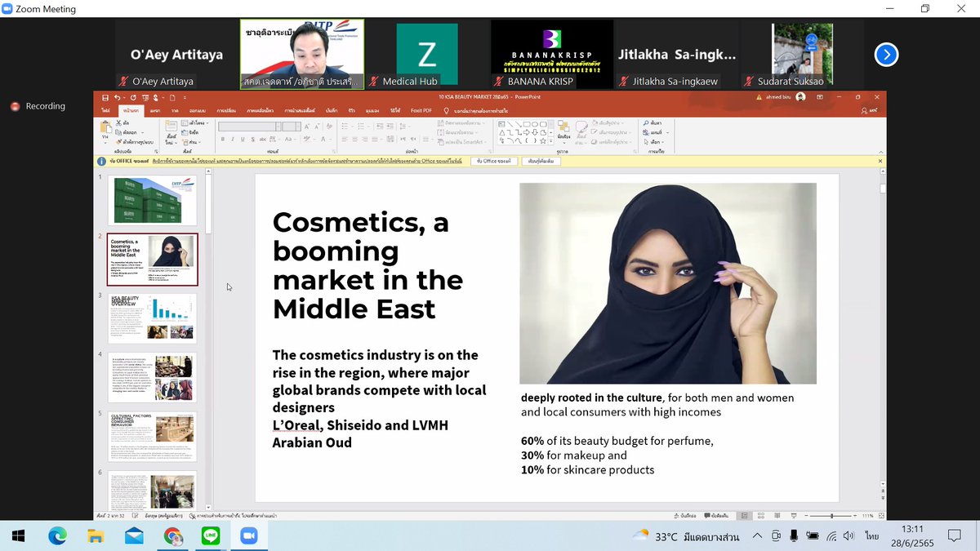Dismiss the yellow Office notification bar
The image size is (980, 551).
pos(880,162)
